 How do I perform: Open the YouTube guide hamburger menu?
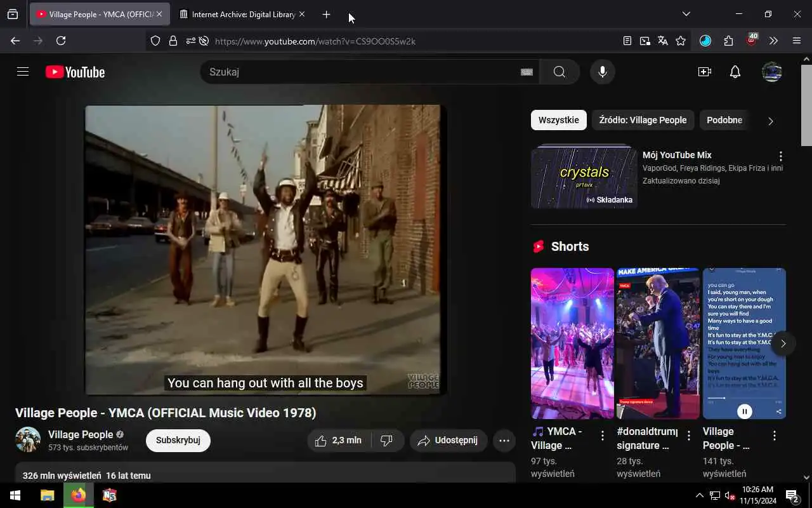point(23,72)
